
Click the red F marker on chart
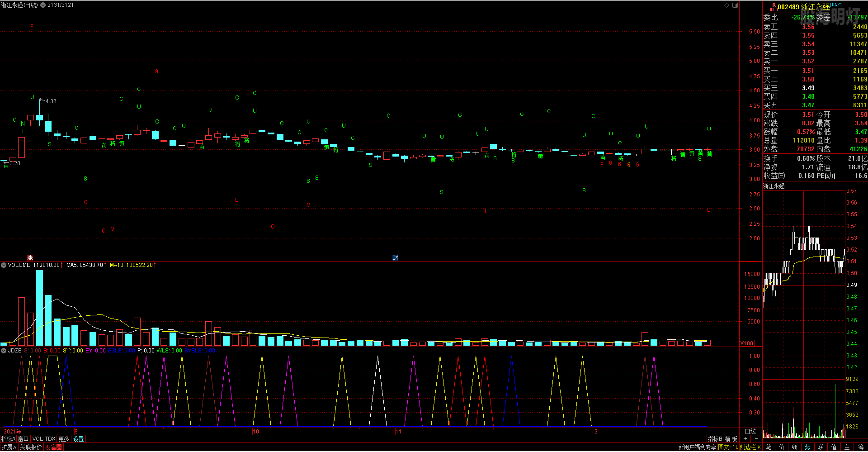coord(32,27)
